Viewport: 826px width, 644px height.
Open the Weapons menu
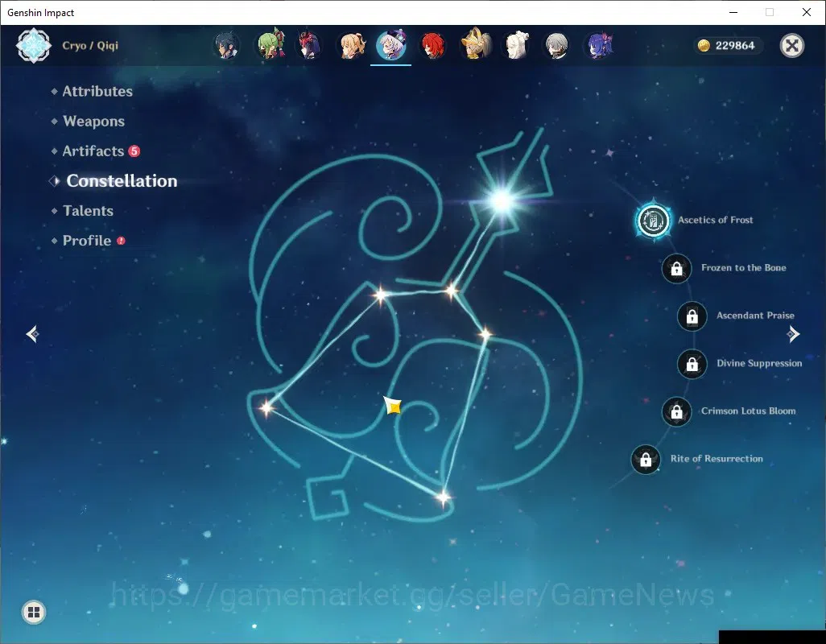coord(93,121)
